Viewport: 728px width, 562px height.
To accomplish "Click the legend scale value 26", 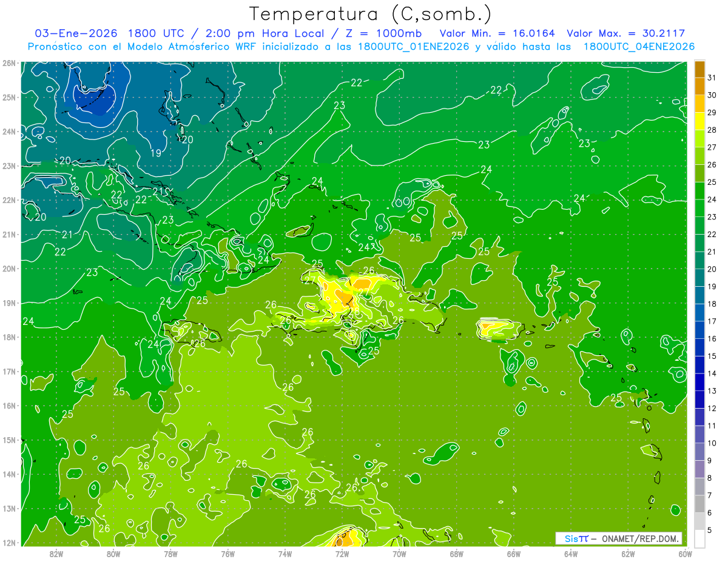I will click(x=712, y=165).
